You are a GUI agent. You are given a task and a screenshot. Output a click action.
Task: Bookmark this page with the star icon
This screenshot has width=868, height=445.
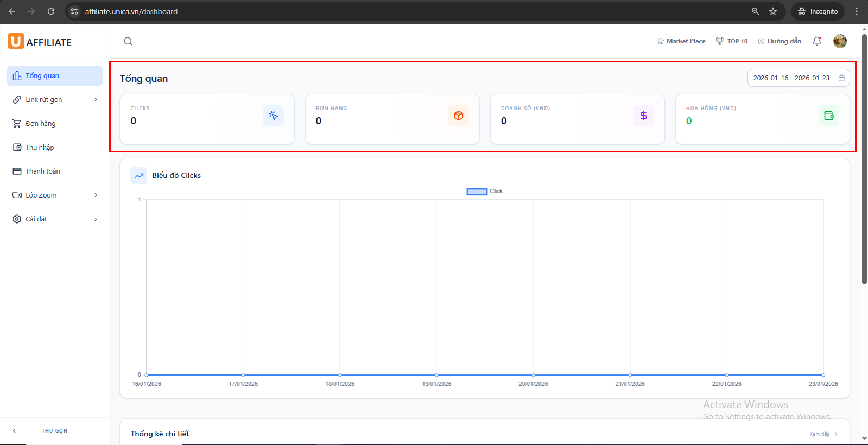[773, 11]
